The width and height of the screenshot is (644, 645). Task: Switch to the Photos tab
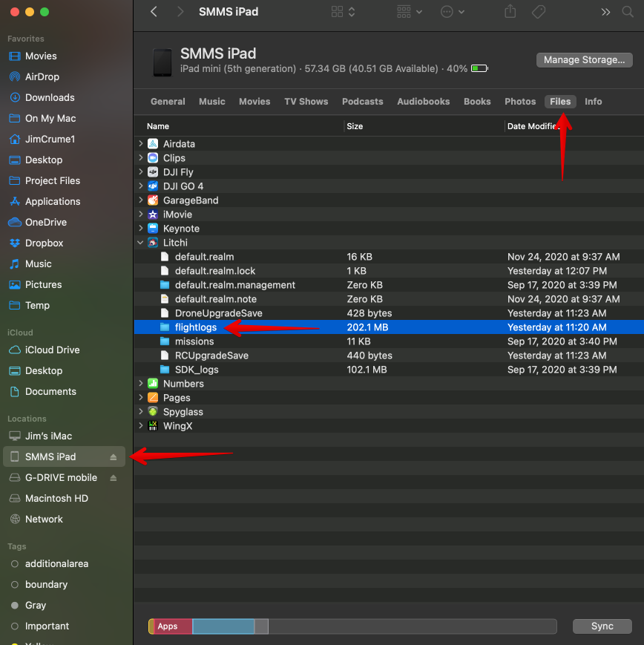coord(520,102)
